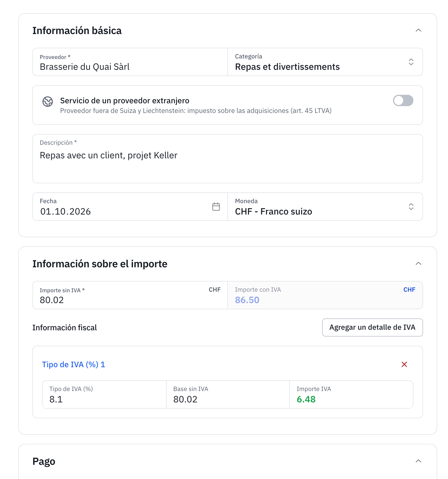The height and width of the screenshot is (479, 448).
Task: Edit the Proveedor field Brasserie du Quai
Action: tap(130, 62)
